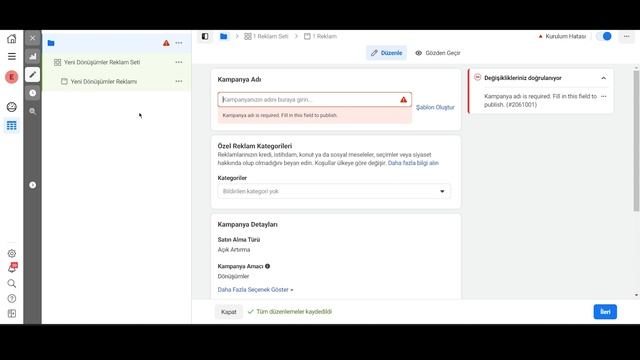Close the editing panel with X icon
This screenshot has width=640, height=360.
[33, 38]
